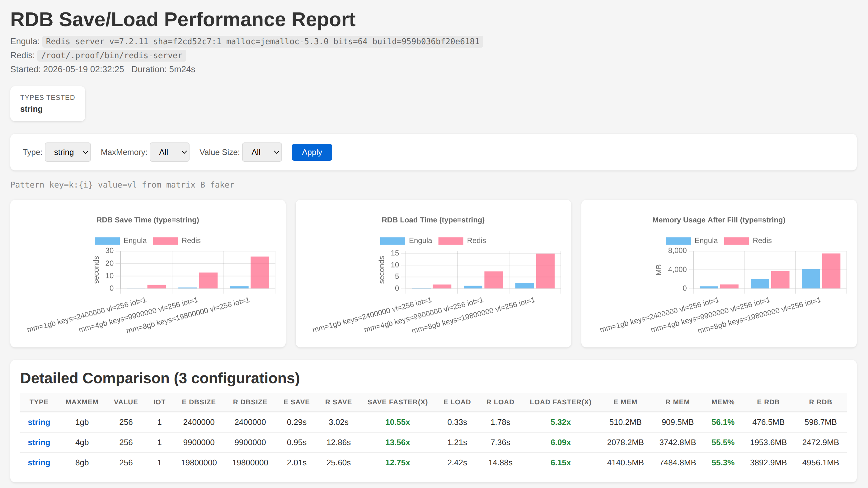Click the /root/.proof/bin/redis-server path

tap(111, 55)
